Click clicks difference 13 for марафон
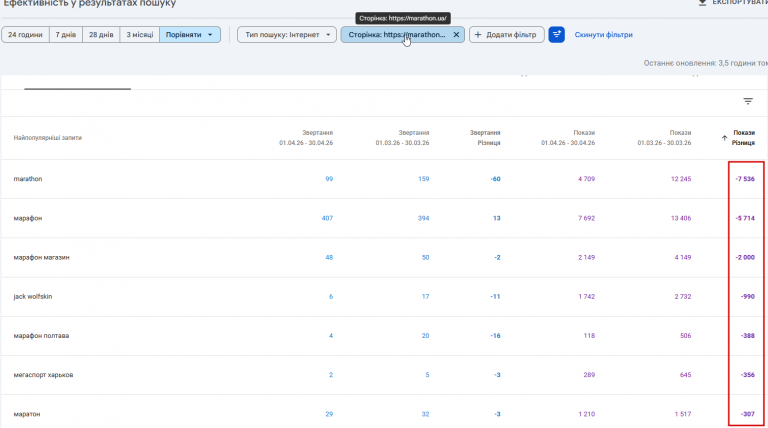The image size is (768, 428). pyautogui.click(x=497, y=218)
